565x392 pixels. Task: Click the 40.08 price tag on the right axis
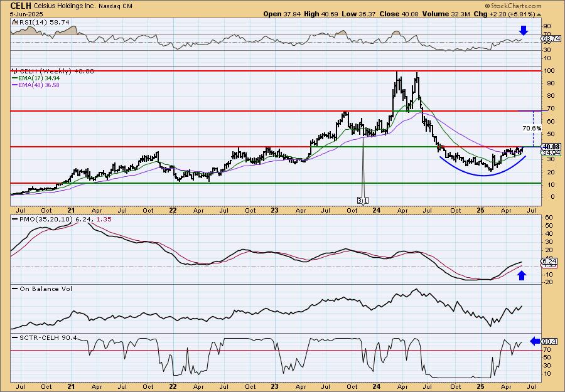[x=551, y=147]
